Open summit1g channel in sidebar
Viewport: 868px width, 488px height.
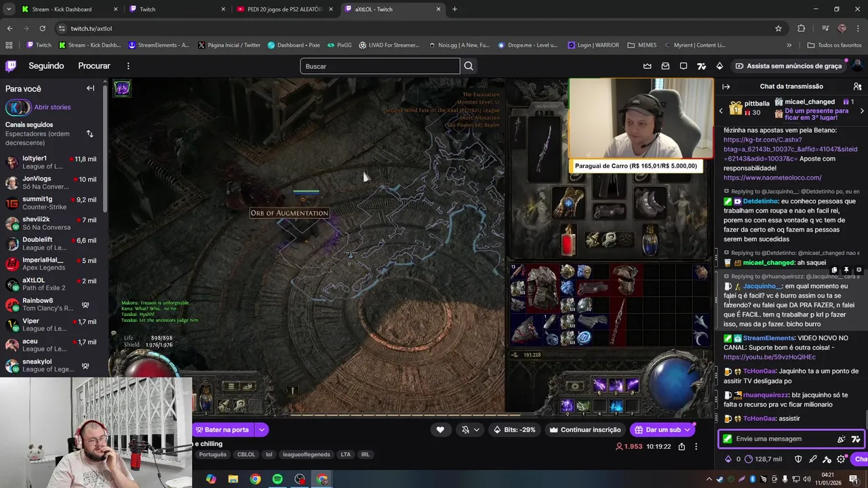pyautogui.click(x=51, y=203)
